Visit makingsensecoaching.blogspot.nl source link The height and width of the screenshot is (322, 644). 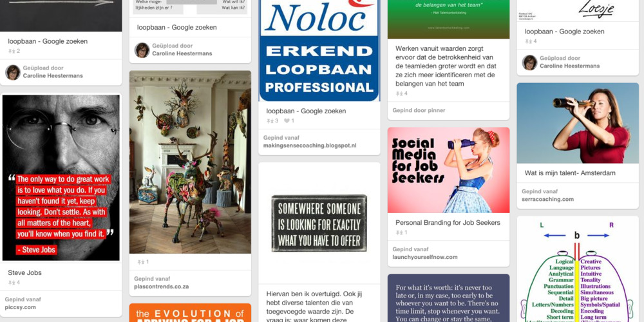[310, 146]
